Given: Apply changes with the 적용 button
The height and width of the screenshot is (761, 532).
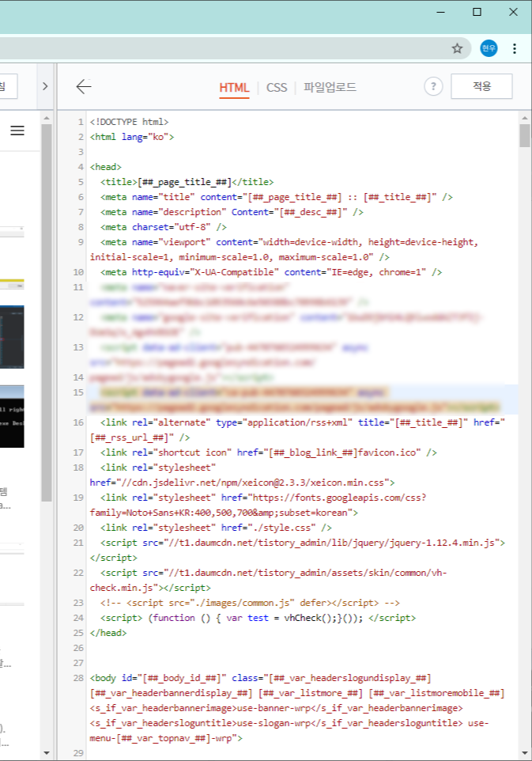Looking at the screenshot, I should click(x=481, y=86).
